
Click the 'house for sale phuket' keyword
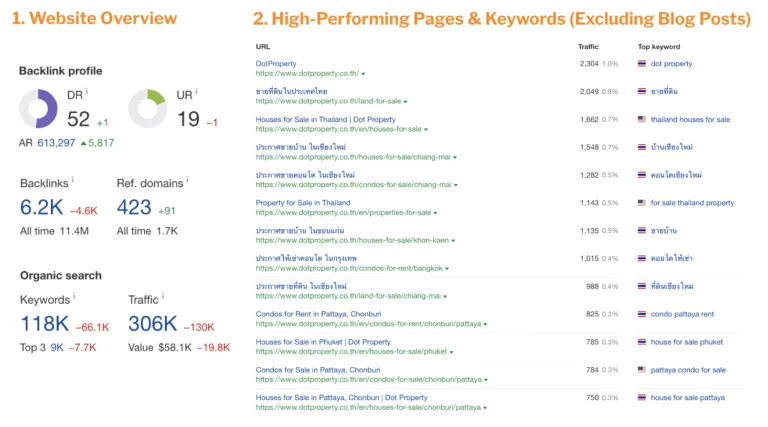click(x=687, y=342)
